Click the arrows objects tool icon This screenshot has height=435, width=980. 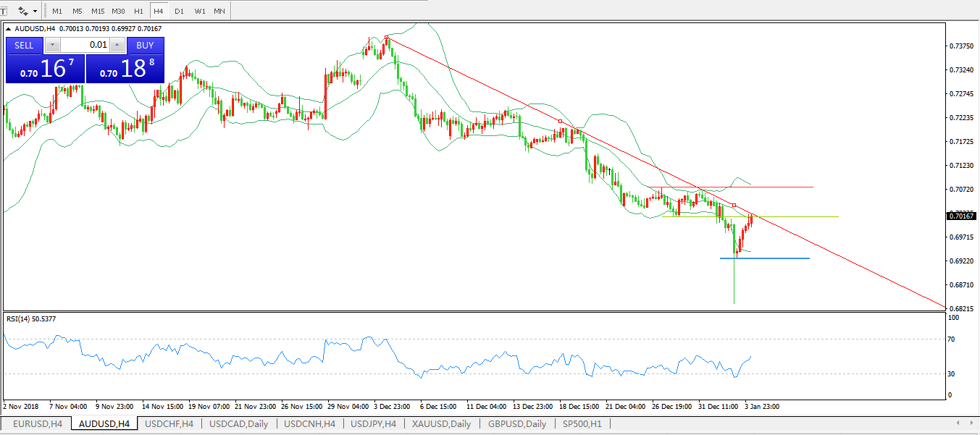pos(23,12)
